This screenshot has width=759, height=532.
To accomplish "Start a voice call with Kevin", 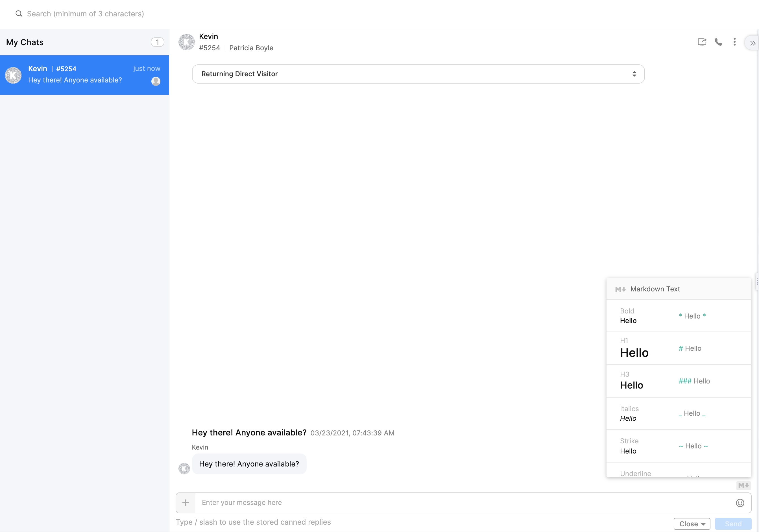I will pos(718,42).
